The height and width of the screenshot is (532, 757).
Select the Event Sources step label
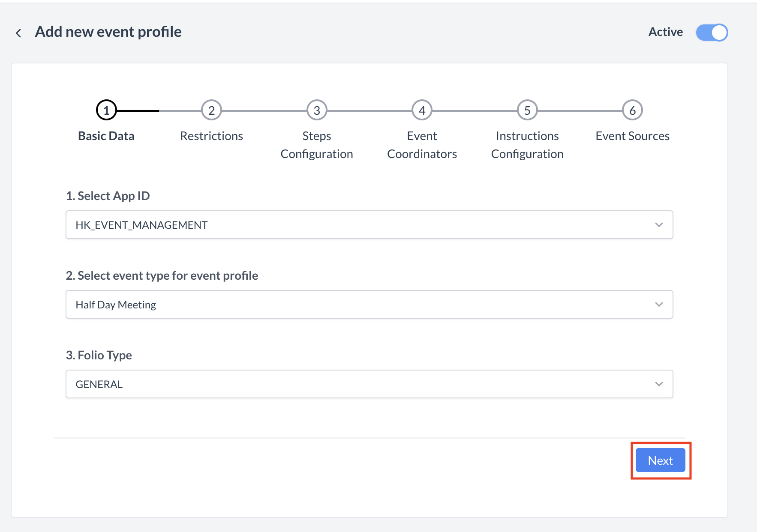click(x=632, y=136)
